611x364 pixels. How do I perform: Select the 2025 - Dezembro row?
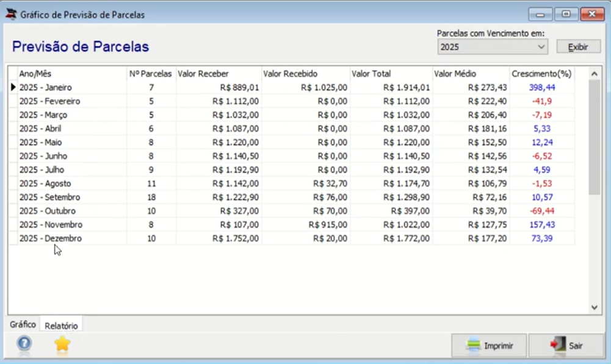coord(292,238)
